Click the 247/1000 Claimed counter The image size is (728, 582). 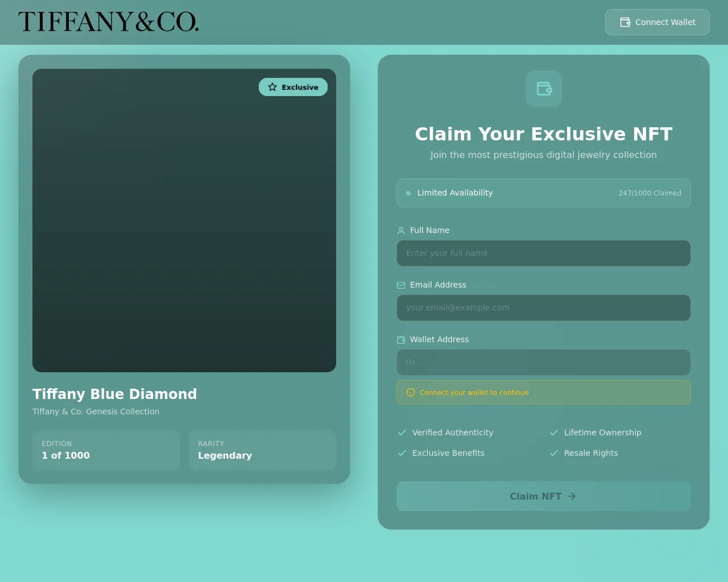[x=650, y=193]
